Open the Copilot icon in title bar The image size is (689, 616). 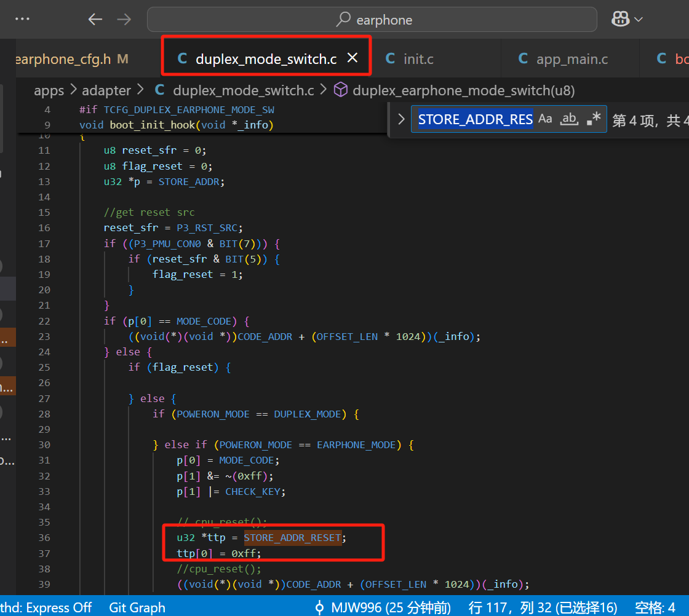pyautogui.click(x=620, y=19)
